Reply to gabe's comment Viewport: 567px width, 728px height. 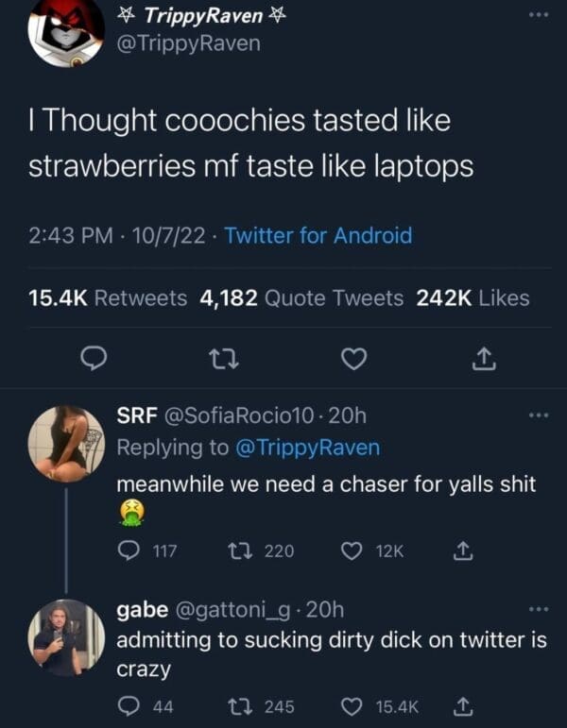point(129,705)
